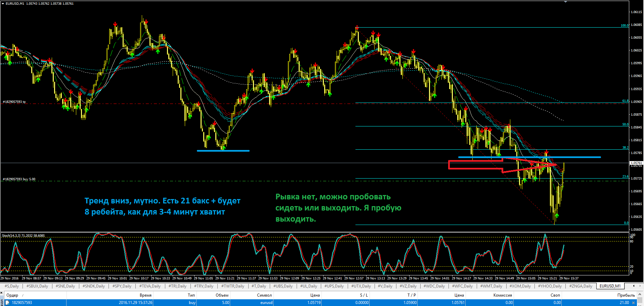The width and height of the screenshot is (644, 306).
Task: Click the take profit 1.05900 cell
Action: pos(410,303)
